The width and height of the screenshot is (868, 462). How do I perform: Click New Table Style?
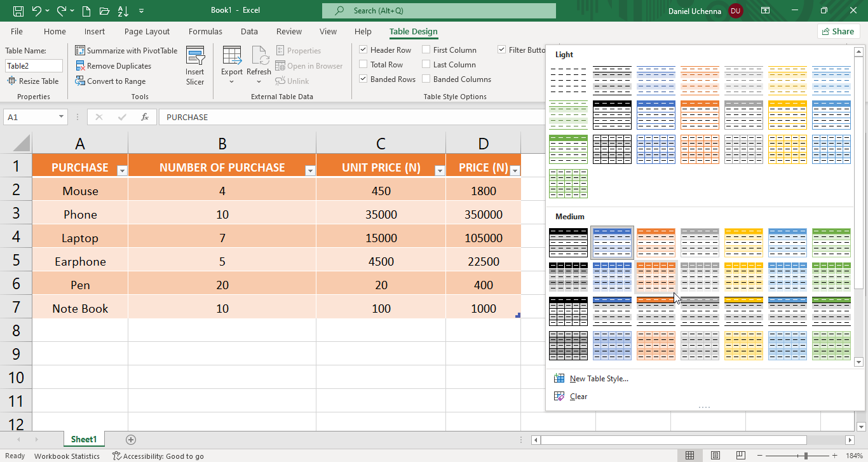click(x=598, y=378)
